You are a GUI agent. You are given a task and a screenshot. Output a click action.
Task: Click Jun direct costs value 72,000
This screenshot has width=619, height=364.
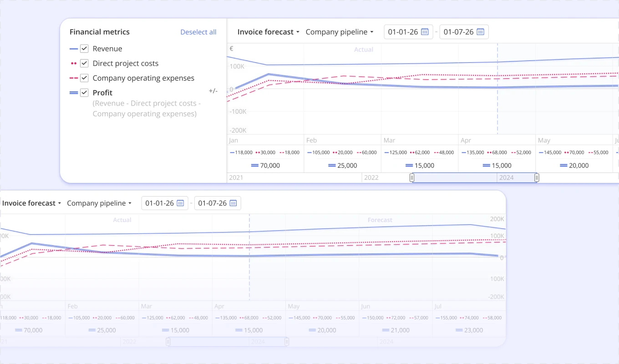pos(398,318)
